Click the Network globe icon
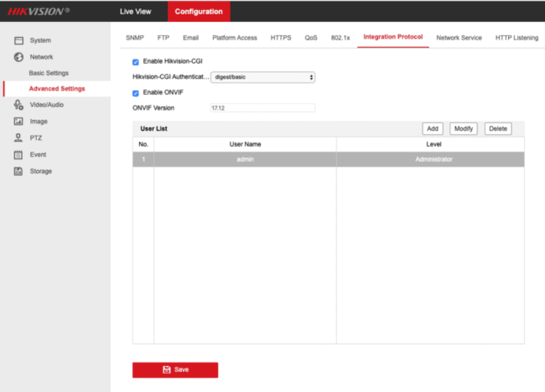 19,57
